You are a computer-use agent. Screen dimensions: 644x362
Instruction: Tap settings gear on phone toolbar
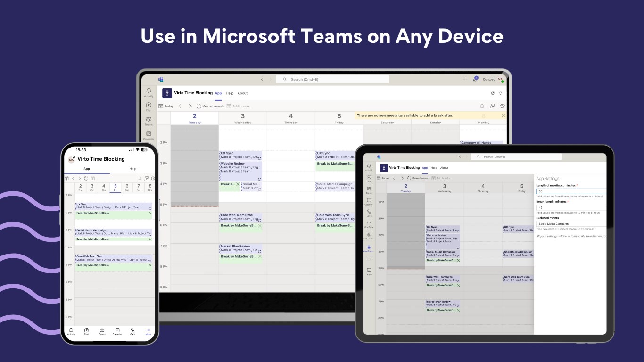pyautogui.click(x=153, y=178)
